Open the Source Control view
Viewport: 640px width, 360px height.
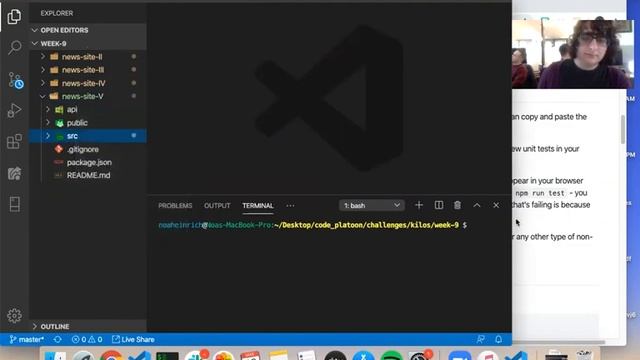pos(16,80)
